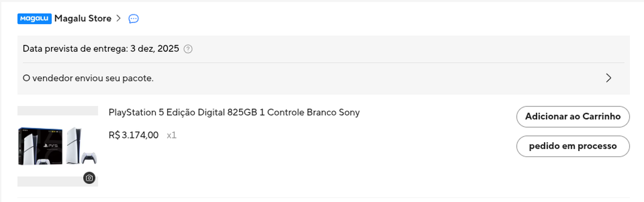644x202 pixels.
Task: Click the word "Sony" in product title
Action: (x=349, y=112)
